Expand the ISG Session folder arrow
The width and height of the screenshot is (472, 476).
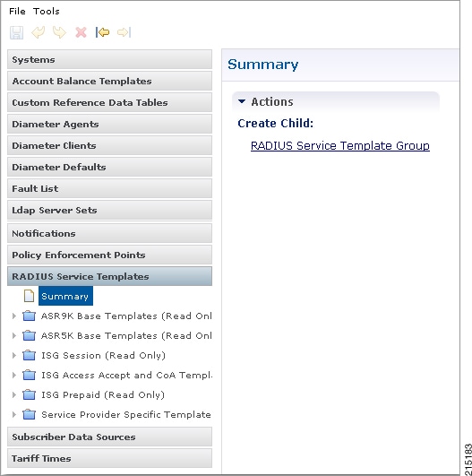point(14,356)
